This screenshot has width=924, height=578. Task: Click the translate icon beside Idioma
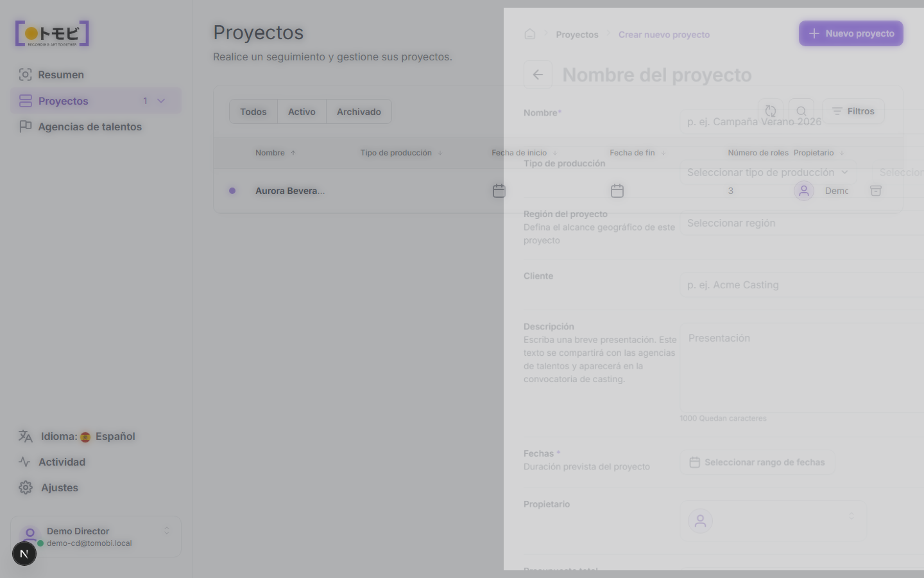click(x=25, y=436)
